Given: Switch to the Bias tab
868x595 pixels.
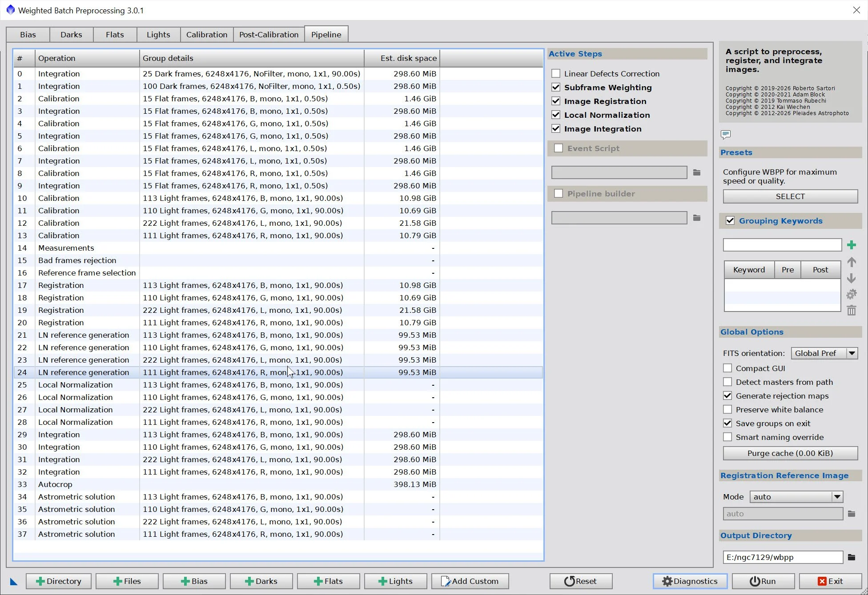Looking at the screenshot, I should (x=28, y=35).
